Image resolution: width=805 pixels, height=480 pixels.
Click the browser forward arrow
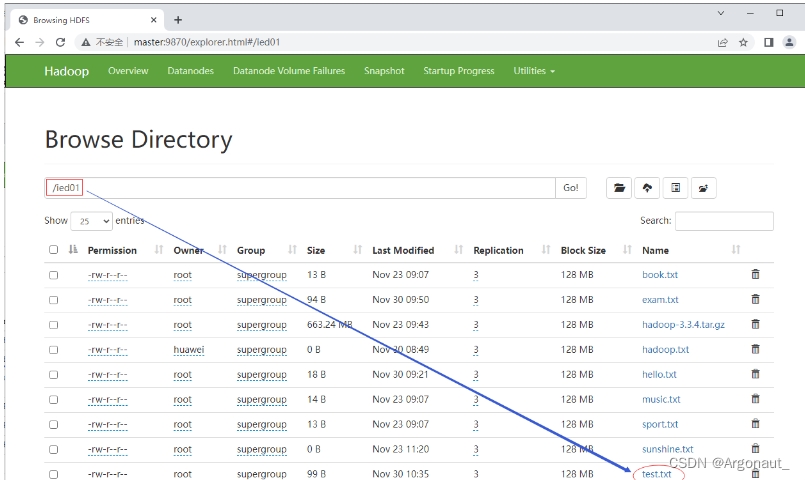[x=40, y=42]
